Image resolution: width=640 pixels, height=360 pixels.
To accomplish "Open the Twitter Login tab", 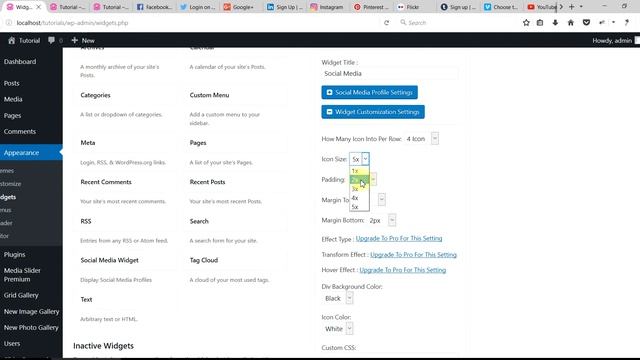I will [x=197, y=7].
